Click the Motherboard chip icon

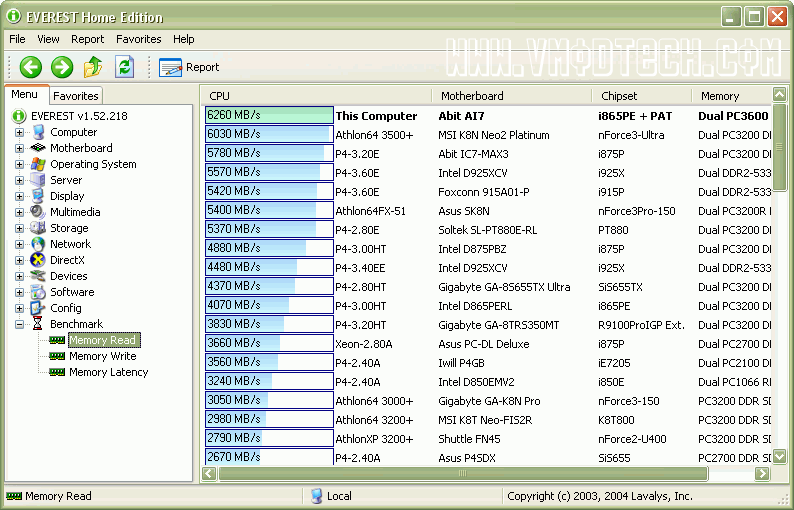tap(38, 148)
